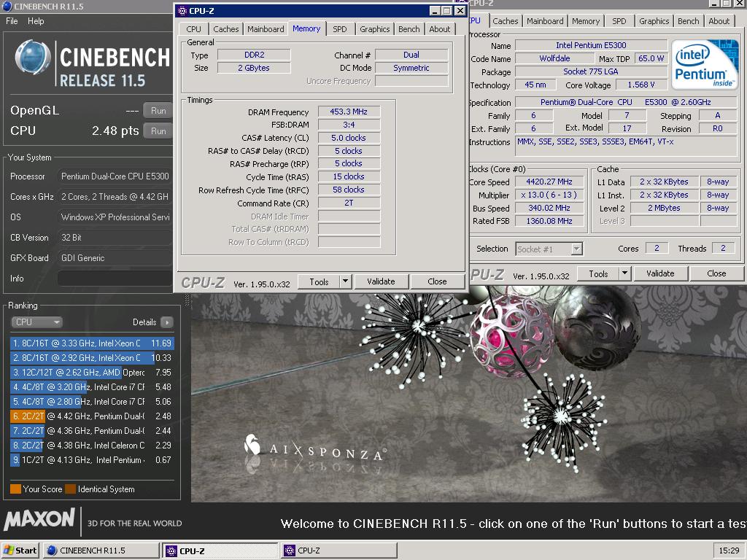
Task: Click the Core Speed value 4420.27 MHz
Action: [549, 182]
